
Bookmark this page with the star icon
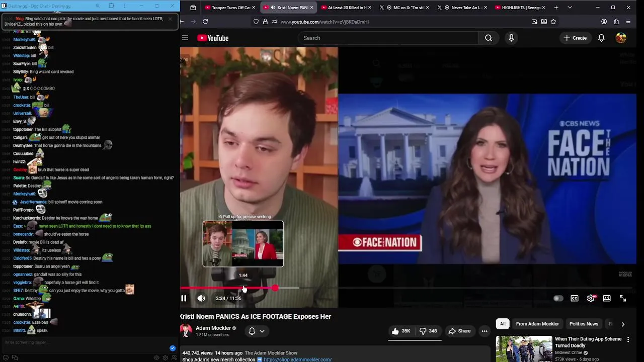coord(553,22)
